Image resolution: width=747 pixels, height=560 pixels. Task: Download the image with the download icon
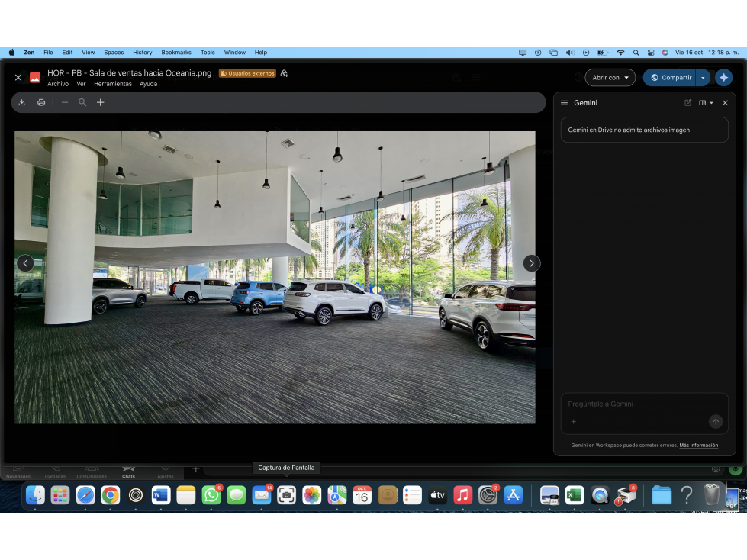[x=22, y=102]
